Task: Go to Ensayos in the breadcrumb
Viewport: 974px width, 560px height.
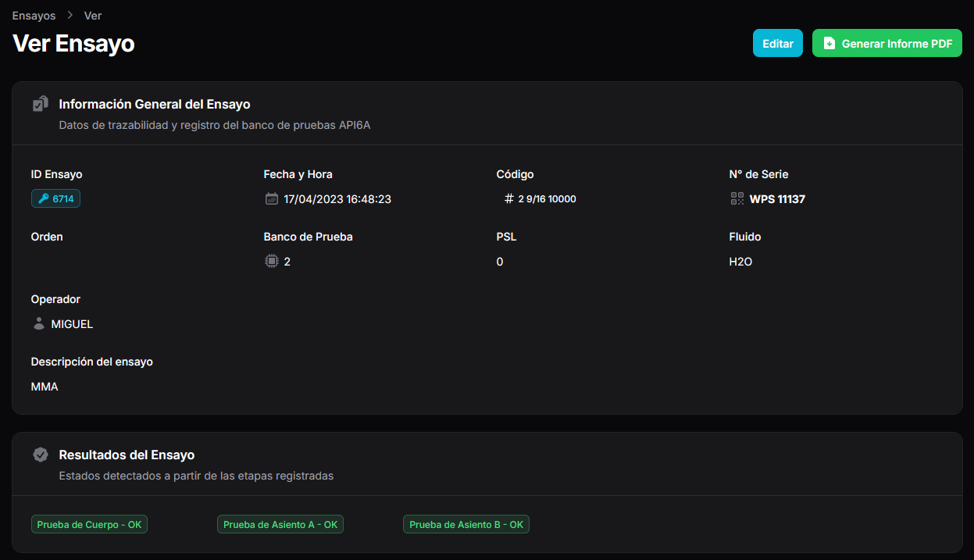Action: (x=34, y=16)
